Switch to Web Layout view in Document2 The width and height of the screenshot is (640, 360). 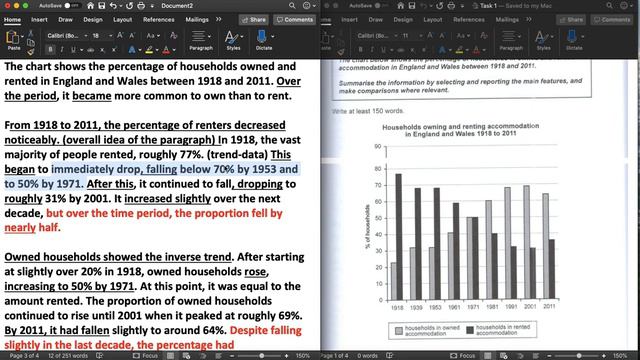(x=186, y=356)
